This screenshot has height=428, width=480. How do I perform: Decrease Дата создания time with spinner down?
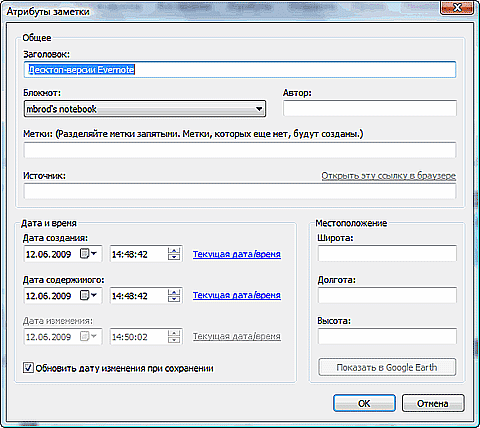click(174, 258)
